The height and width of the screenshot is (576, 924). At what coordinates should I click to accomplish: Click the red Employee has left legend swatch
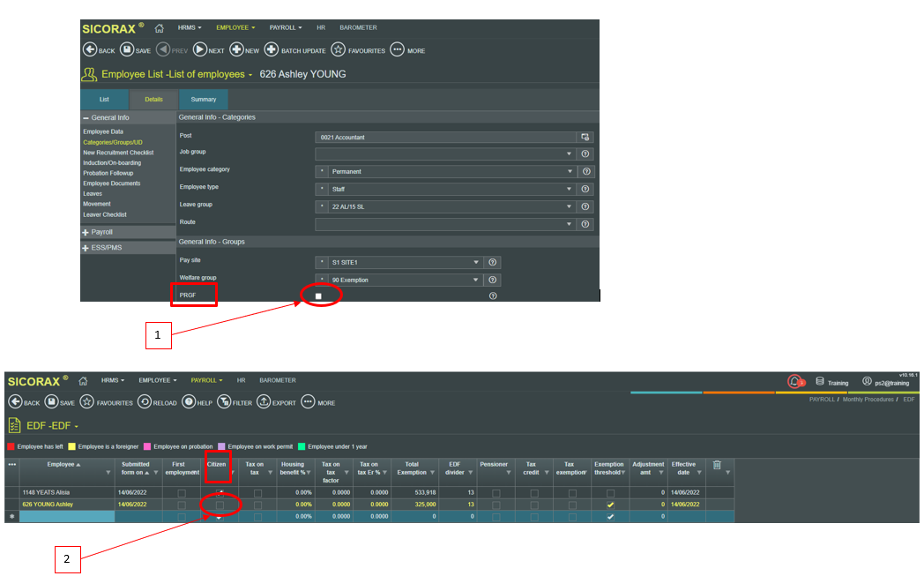click(x=11, y=446)
